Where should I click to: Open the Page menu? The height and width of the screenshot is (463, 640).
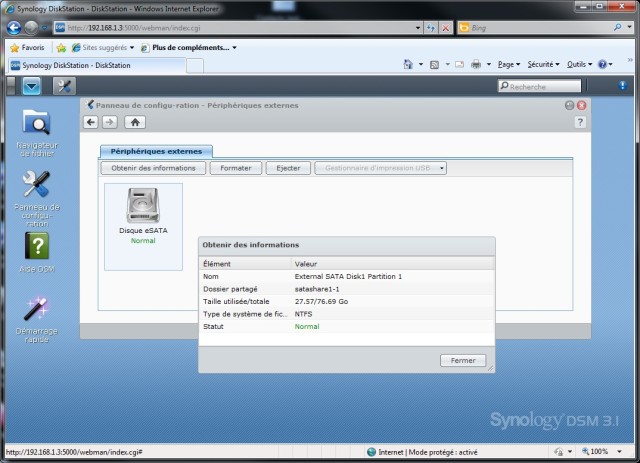(x=509, y=65)
